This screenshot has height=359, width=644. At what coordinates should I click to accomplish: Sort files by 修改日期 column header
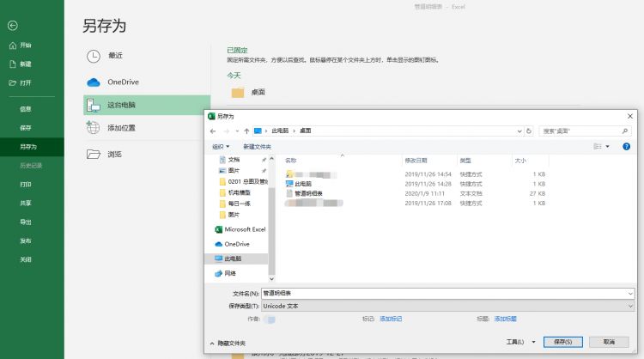point(416,161)
